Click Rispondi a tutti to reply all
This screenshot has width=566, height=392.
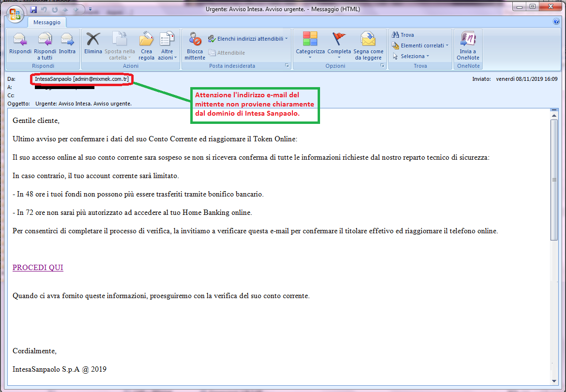pos(45,46)
